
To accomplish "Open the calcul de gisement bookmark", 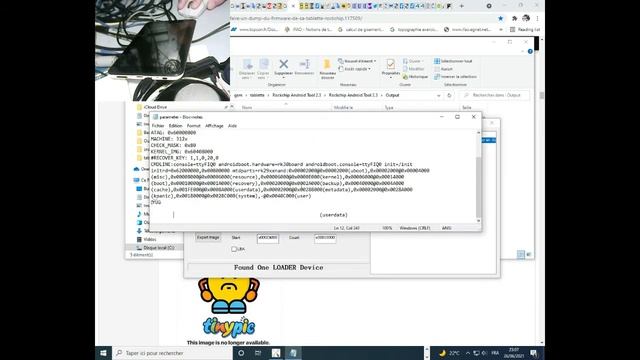I will [x=361, y=29].
